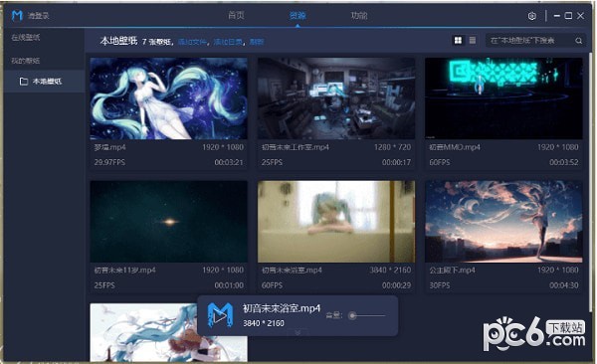Viewport: 597px width, 364px height.
Task: Click the 公主殿下.mp4 file name
Action: click(452, 271)
